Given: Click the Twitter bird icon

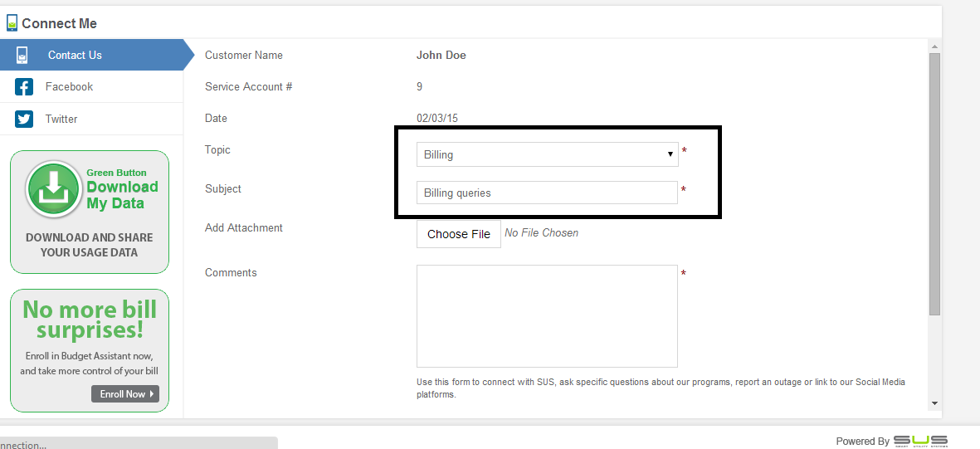Looking at the screenshot, I should tap(24, 119).
